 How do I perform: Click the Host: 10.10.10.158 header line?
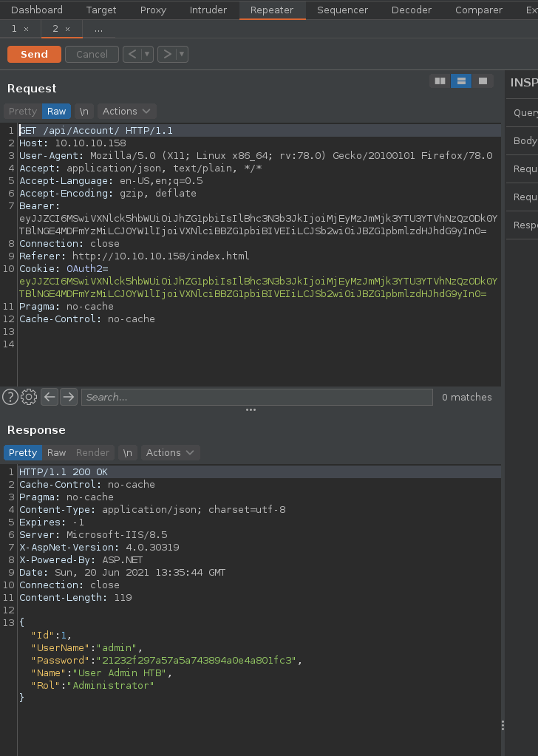point(73,143)
